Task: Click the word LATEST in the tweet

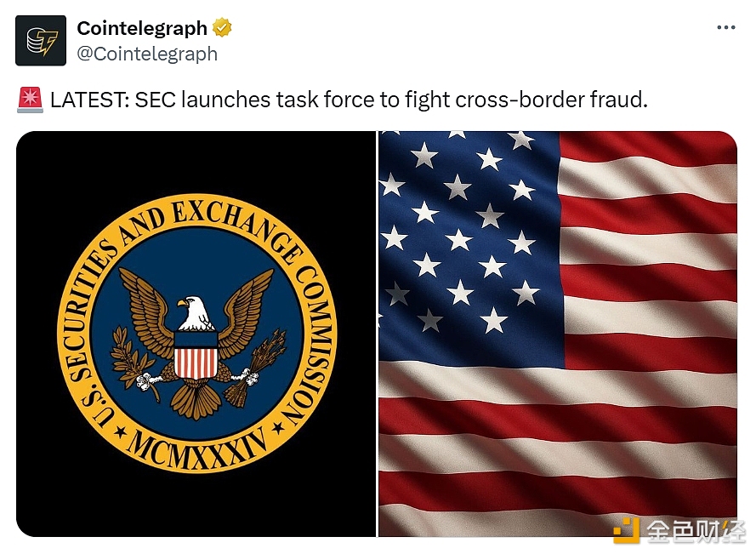Action: 86,100
